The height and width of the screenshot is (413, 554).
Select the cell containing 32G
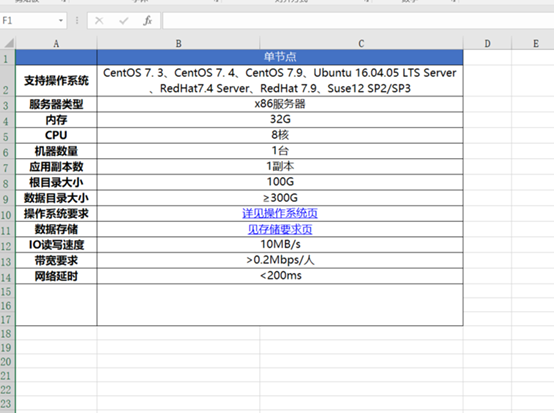(280, 120)
